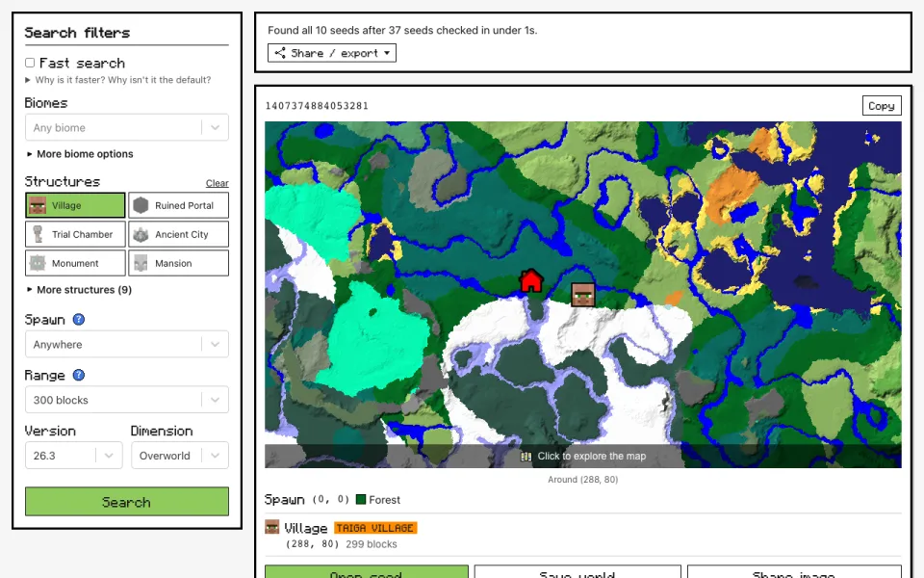Copy the seed number
This screenshot has width=924, height=578.
pos(882,106)
